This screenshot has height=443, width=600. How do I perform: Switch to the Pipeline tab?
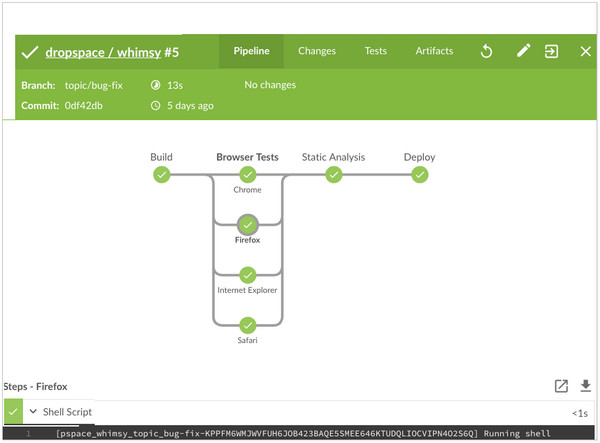click(251, 51)
